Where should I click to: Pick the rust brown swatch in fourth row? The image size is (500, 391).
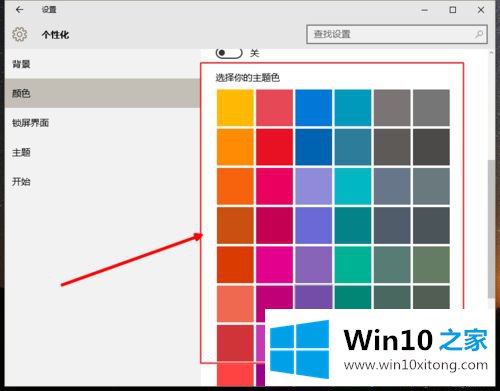235,225
